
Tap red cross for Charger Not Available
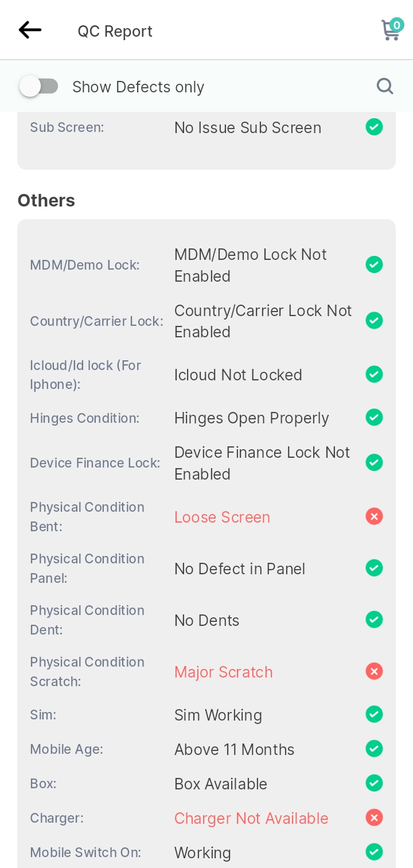(374, 818)
